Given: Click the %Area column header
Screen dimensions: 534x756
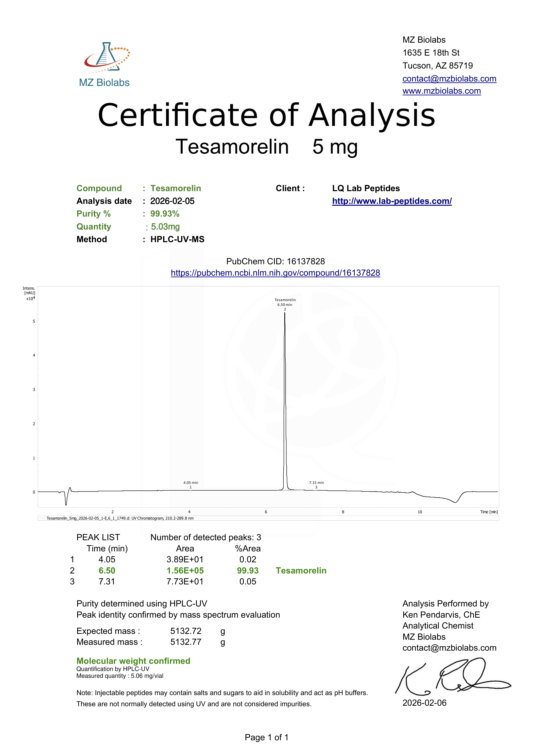Looking at the screenshot, I should pyautogui.click(x=248, y=549).
